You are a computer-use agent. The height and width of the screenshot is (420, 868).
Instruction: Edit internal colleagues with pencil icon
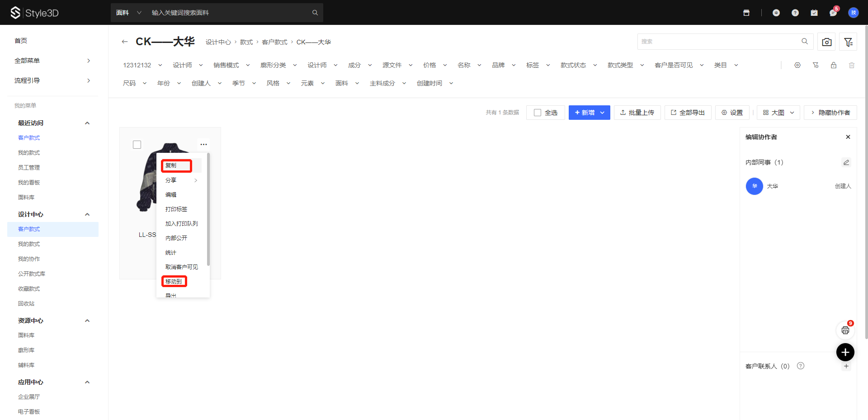pos(846,162)
